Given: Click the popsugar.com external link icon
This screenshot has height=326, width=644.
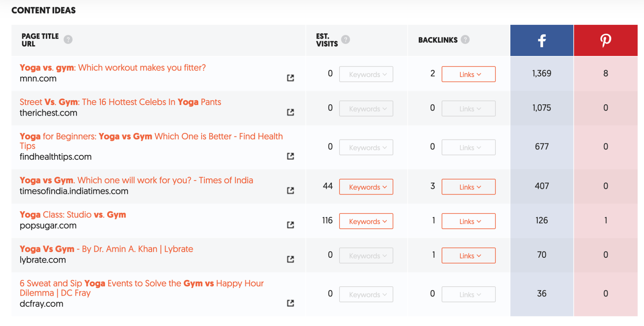Looking at the screenshot, I should 290,225.
